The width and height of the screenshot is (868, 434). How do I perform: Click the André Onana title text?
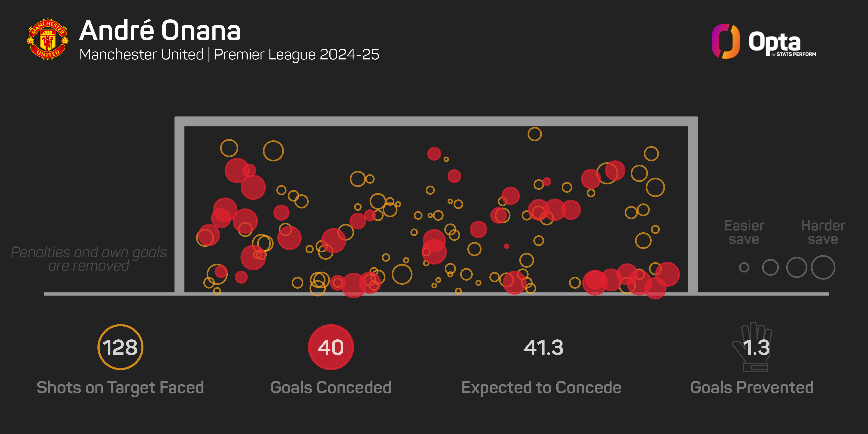(160, 30)
